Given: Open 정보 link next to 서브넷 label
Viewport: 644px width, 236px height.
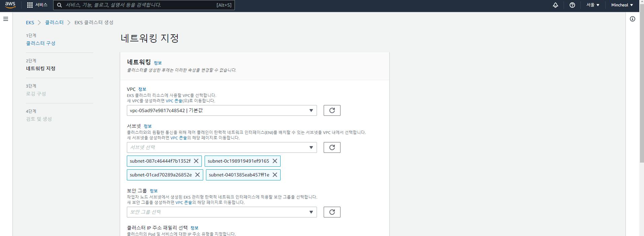Looking at the screenshot, I should pyautogui.click(x=148, y=126).
